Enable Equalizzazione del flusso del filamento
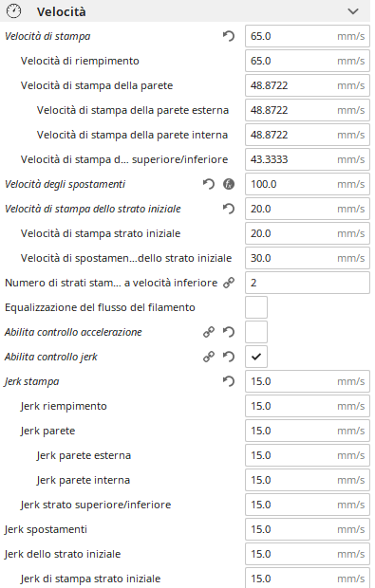 pyautogui.click(x=256, y=307)
